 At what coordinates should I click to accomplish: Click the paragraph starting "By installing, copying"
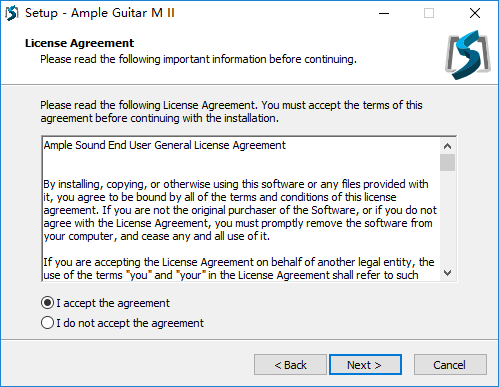(x=240, y=210)
